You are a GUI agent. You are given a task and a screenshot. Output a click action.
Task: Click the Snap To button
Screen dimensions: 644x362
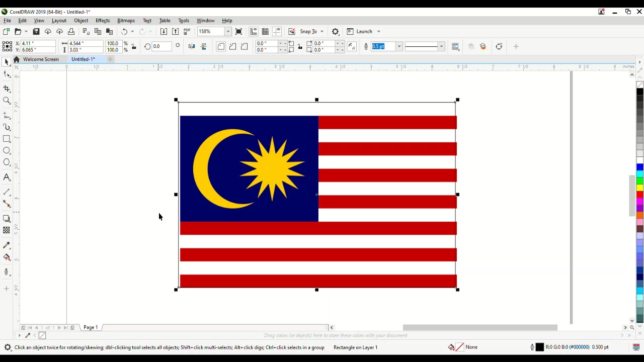coord(308,32)
